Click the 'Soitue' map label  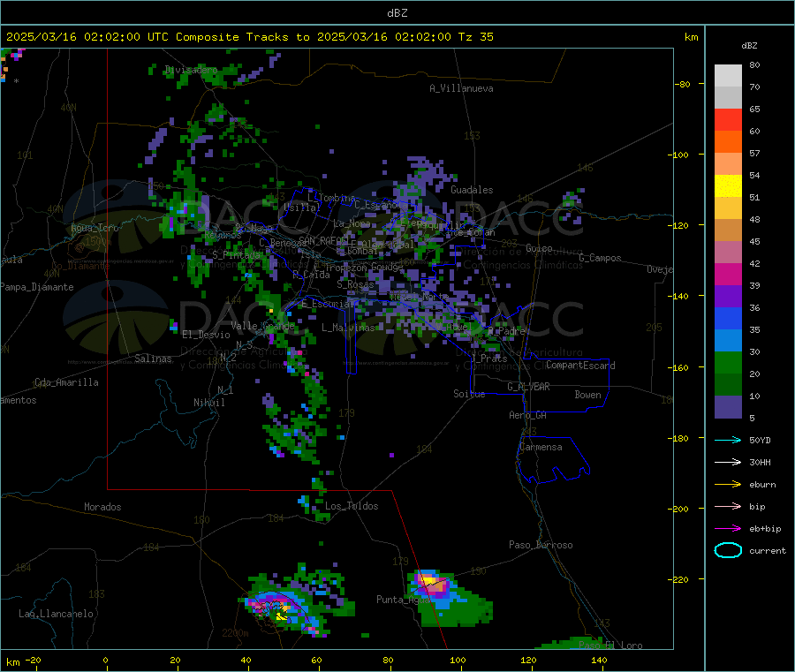click(x=469, y=394)
